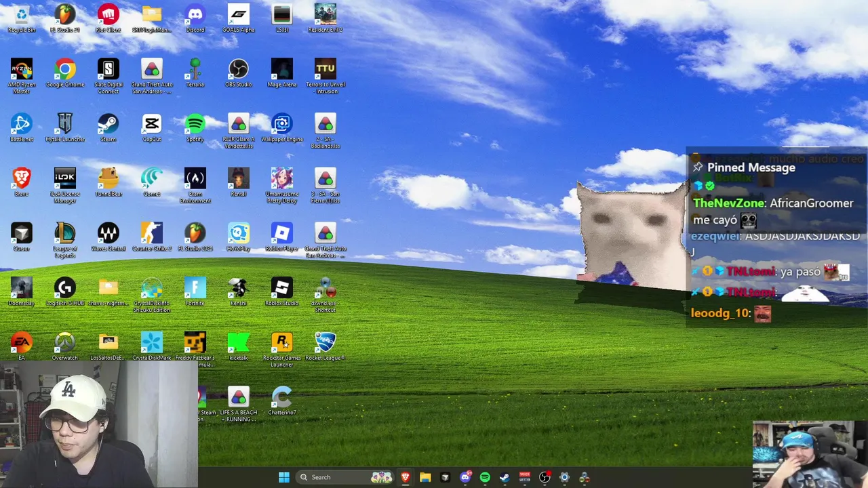Open the Recycle Bin desktop icon

[x=22, y=18]
